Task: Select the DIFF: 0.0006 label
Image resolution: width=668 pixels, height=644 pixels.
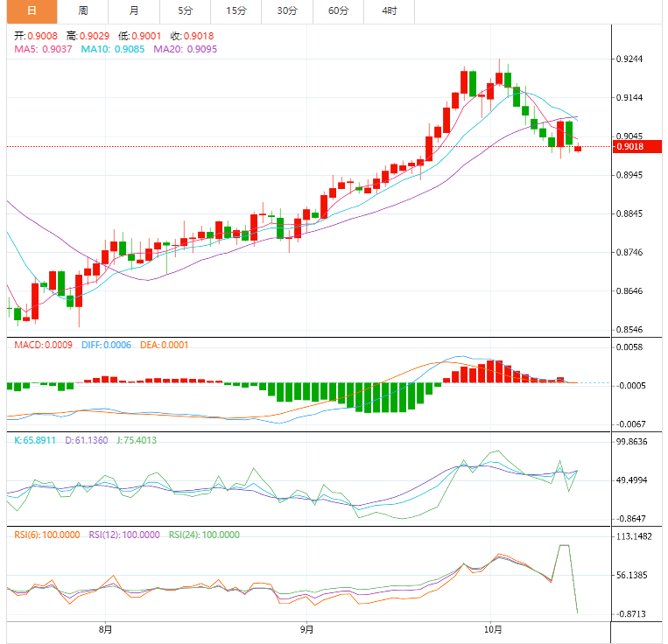Action: [106, 346]
